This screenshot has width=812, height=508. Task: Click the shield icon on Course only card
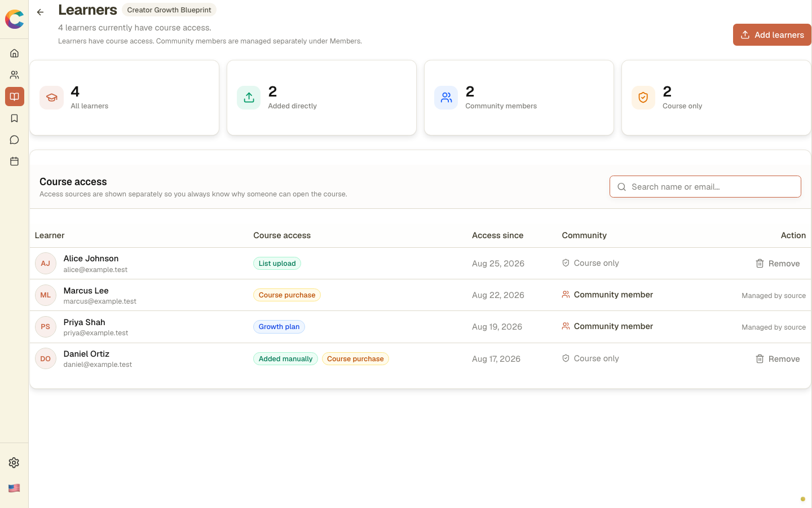(643, 98)
